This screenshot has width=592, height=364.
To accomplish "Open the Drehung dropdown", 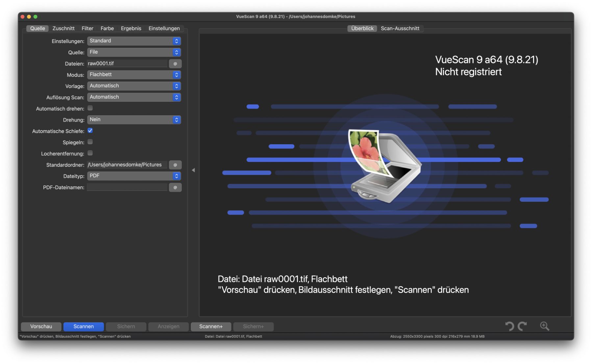I will tap(134, 120).
